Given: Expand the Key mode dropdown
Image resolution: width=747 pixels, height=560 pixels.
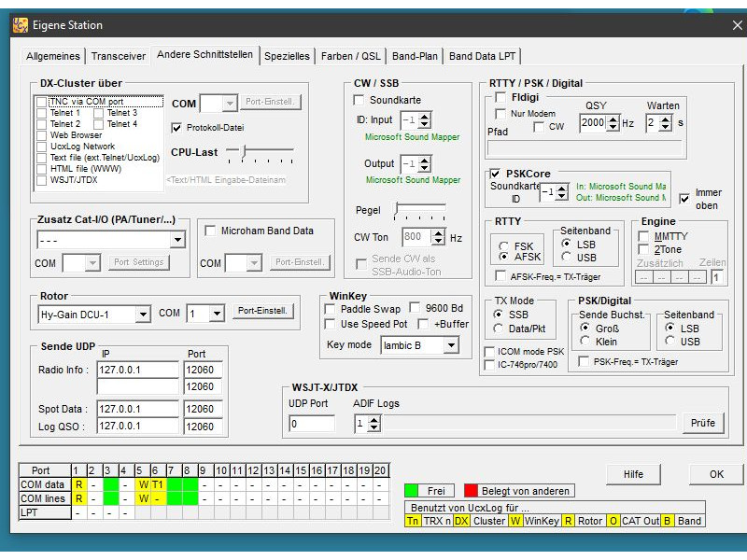Looking at the screenshot, I should (x=451, y=345).
